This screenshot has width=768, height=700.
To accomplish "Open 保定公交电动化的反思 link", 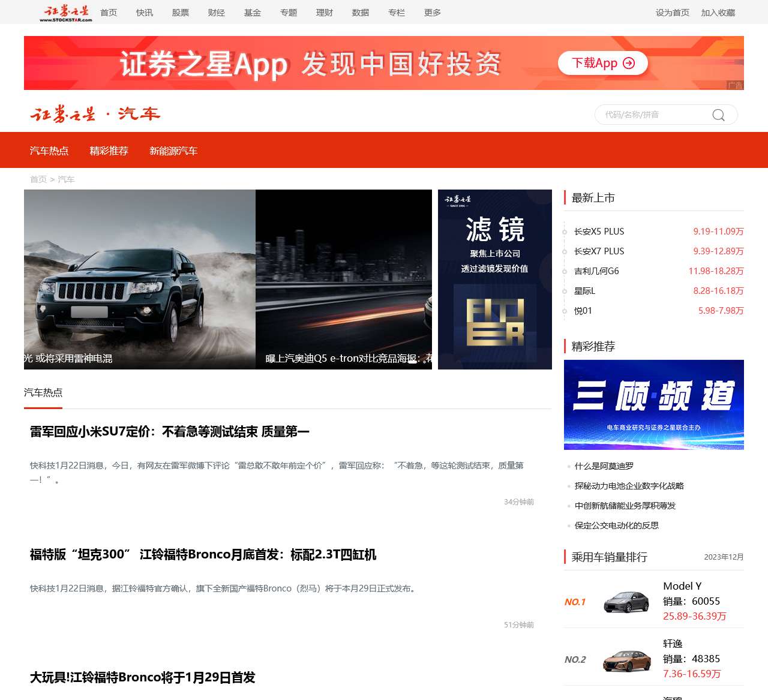I will click(x=617, y=525).
